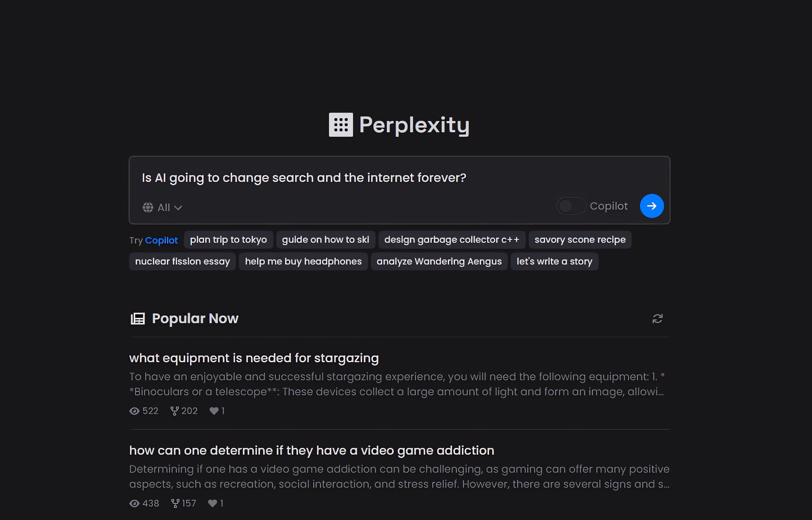Select 'savory scone recipe' suggestion chip
This screenshot has width=812, height=520.
pos(580,240)
